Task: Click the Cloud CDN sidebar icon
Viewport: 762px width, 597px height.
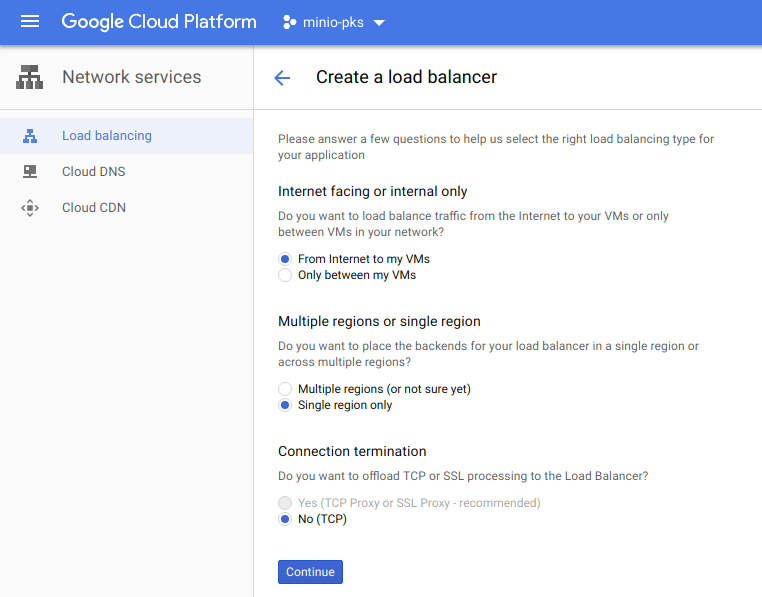Action: point(30,208)
